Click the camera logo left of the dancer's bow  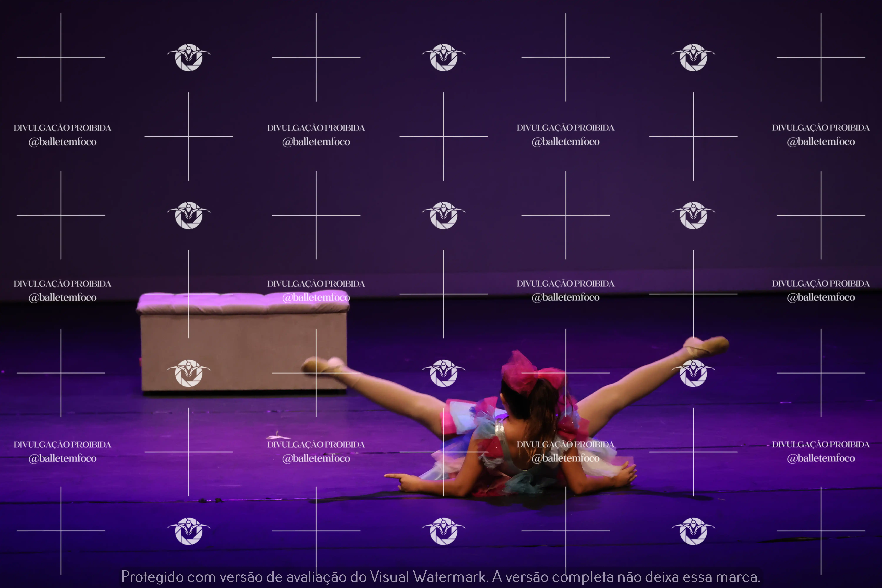point(444,373)
